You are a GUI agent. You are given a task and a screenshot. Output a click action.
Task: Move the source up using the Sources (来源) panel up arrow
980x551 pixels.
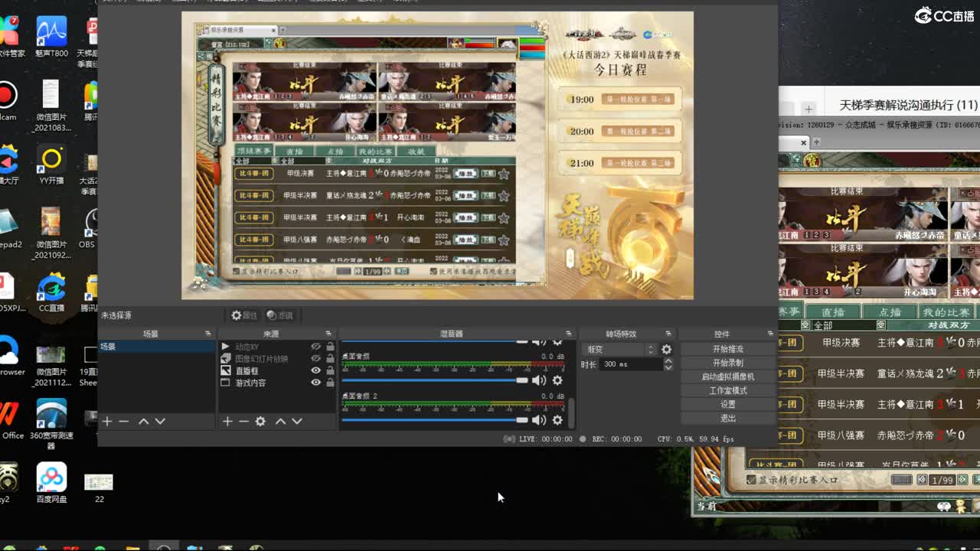[280, 422]
